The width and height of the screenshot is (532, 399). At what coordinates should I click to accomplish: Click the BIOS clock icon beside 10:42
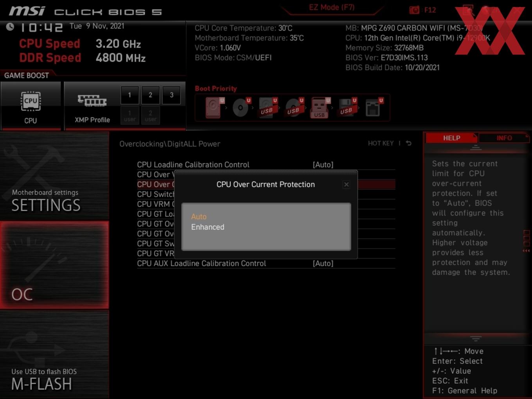click(10, 27)
